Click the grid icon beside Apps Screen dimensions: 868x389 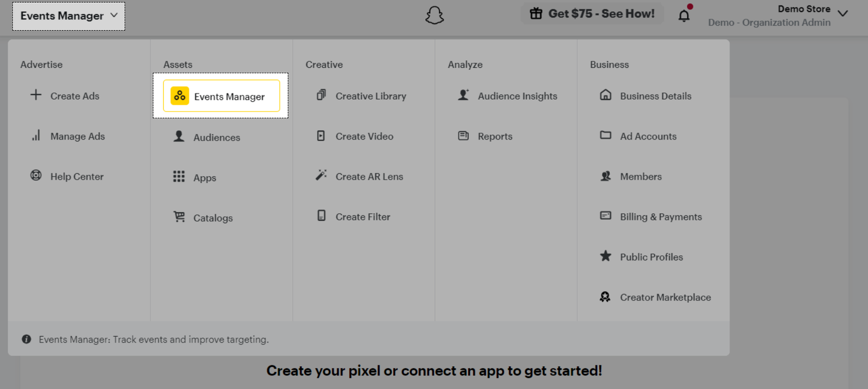tap(179, 176)
